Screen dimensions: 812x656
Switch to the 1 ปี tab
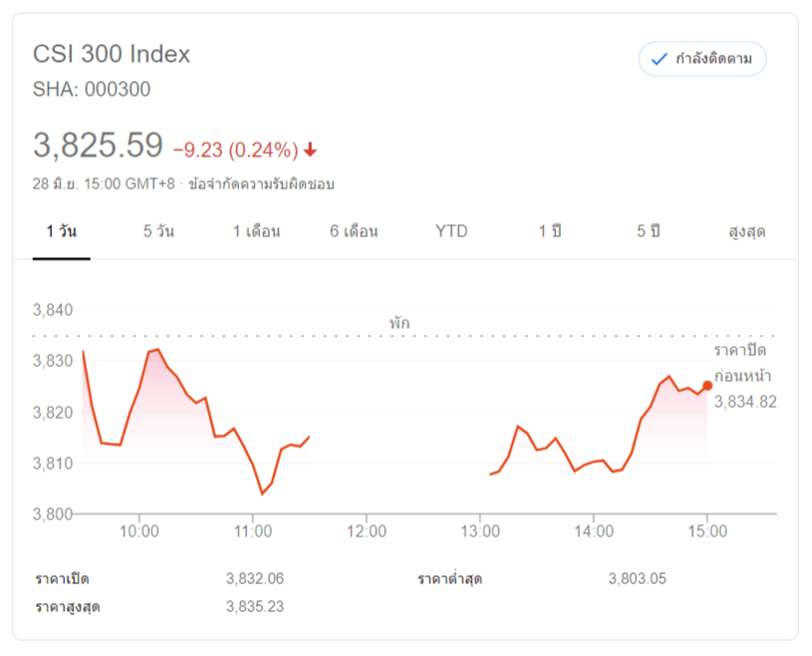(549, 231)
